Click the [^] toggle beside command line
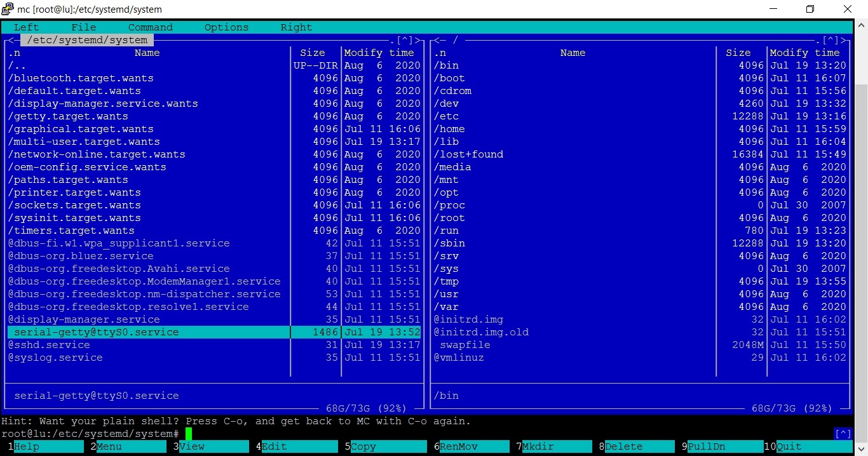Image resolution: width=868 pixels, height=456 pixels. tap(843, 434)
